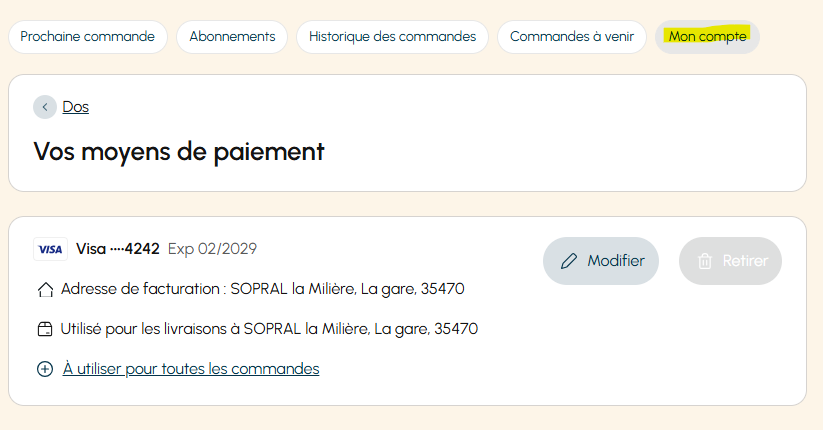This screenshot has height=430, width=823.
Task: Open Historique des commandes tab
Action: click(392, 37)
